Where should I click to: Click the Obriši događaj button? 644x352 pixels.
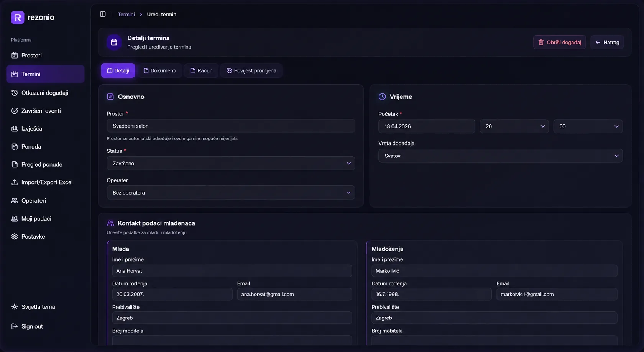559,42
